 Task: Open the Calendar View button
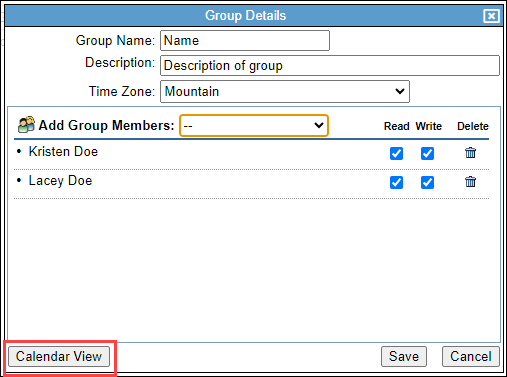click(x=59, y=356)
